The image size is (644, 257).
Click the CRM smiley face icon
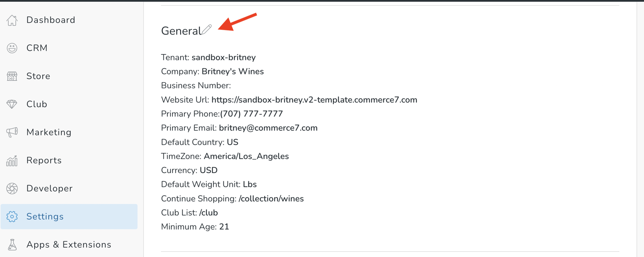pos(12,48)
